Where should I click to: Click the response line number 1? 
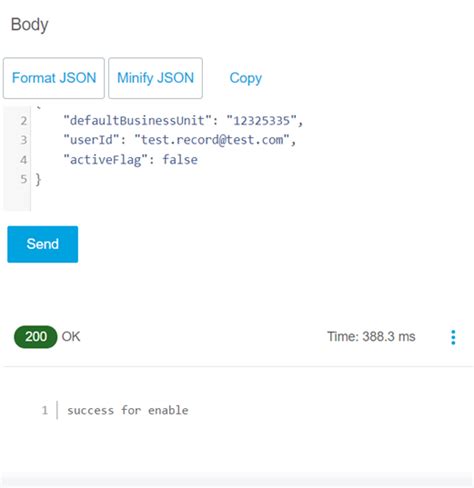point(45,410)
